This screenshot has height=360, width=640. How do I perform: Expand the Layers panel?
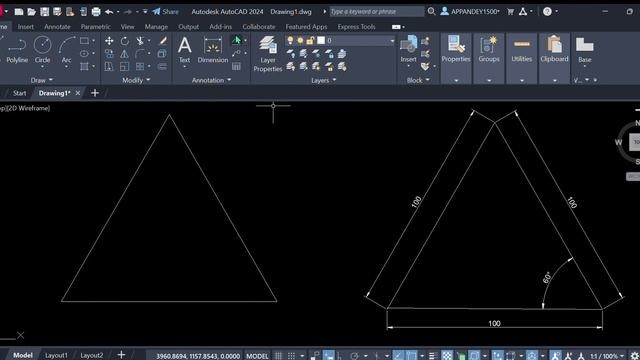coord(323,80)
